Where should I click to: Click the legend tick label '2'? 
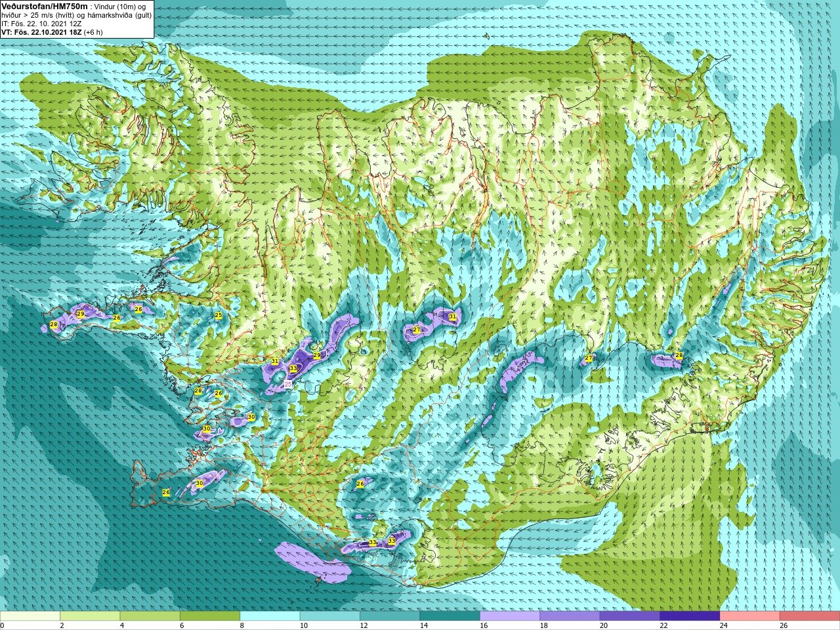tap(62, 625)
